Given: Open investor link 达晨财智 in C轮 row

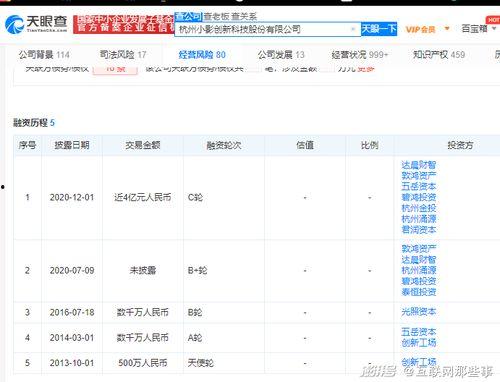Looking at the screenshot, I should [419, 165].
